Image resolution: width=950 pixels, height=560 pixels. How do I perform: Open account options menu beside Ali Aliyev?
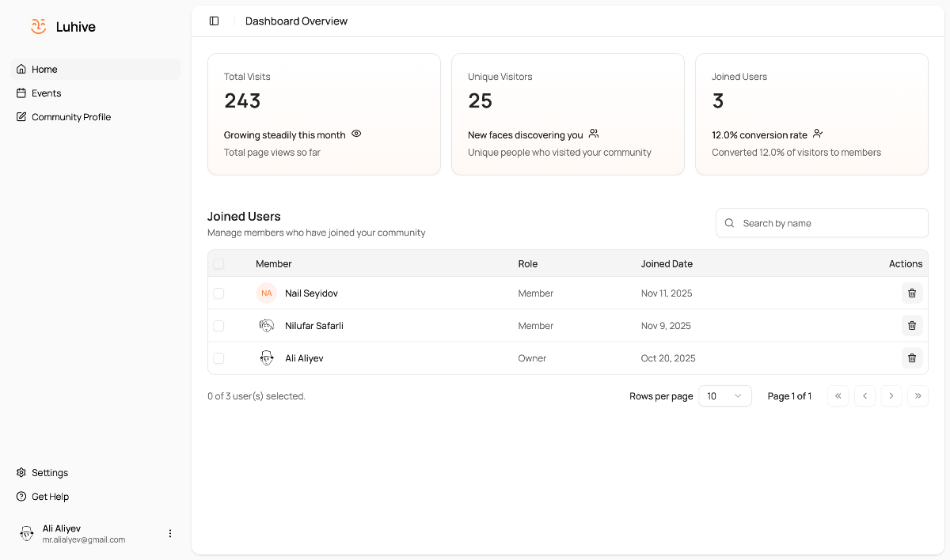coord(169,534)
